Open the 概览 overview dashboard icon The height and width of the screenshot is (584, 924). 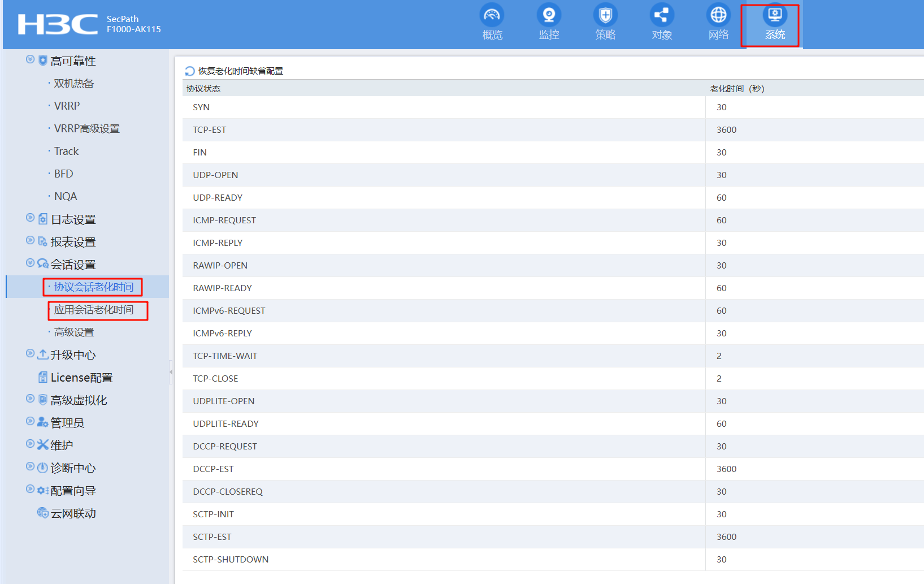click(492, 16)
